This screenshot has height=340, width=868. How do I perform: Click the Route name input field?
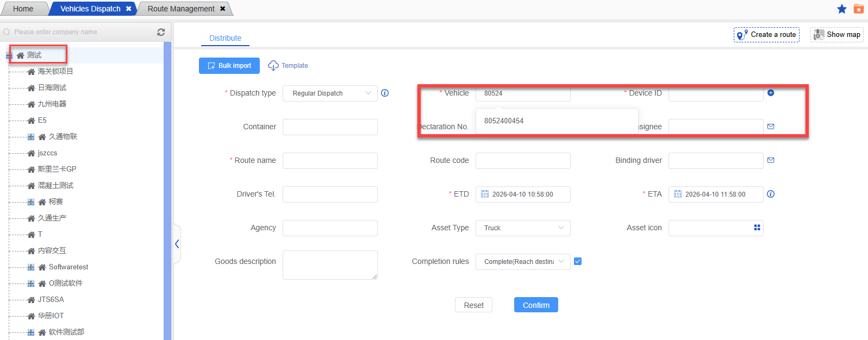[x=330, y=161]
